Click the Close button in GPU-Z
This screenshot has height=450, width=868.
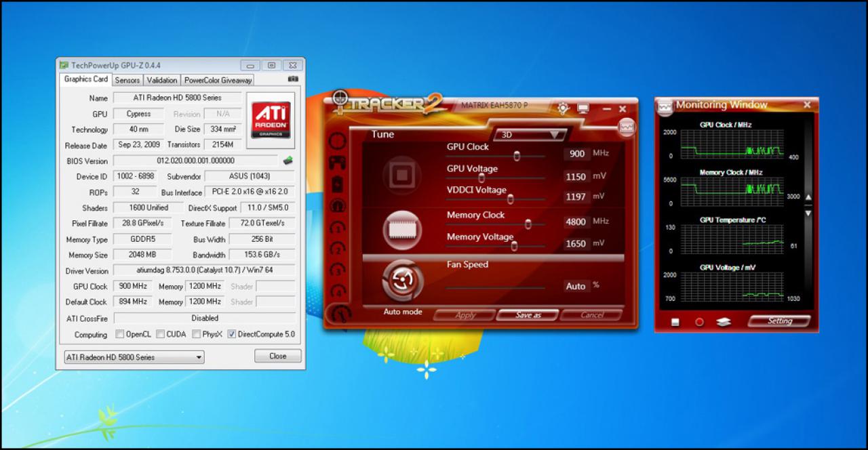(278, 356)
